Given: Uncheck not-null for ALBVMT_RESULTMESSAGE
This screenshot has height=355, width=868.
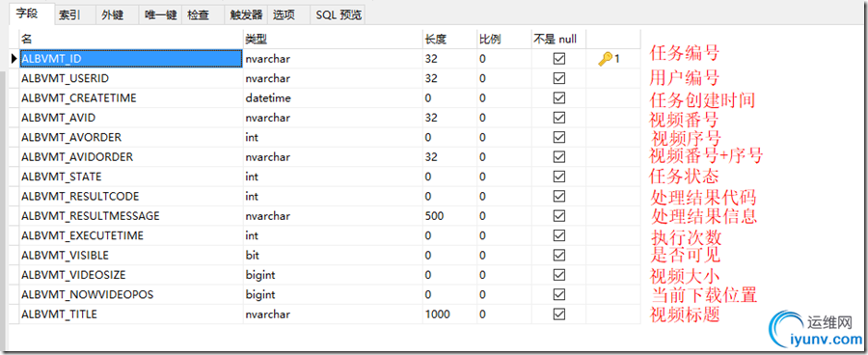Looking at the screenshot, I should coord(559,216).
